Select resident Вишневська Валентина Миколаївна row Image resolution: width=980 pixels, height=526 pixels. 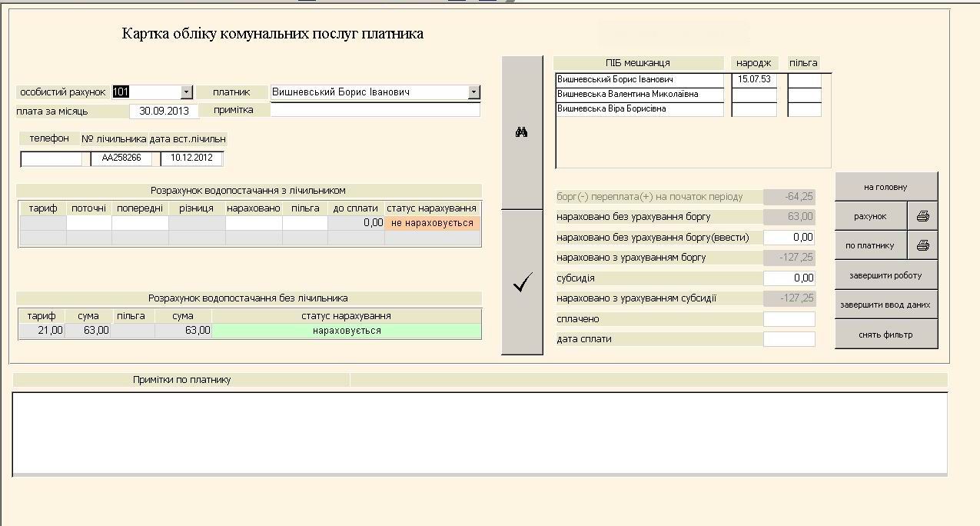pos(639,95)
